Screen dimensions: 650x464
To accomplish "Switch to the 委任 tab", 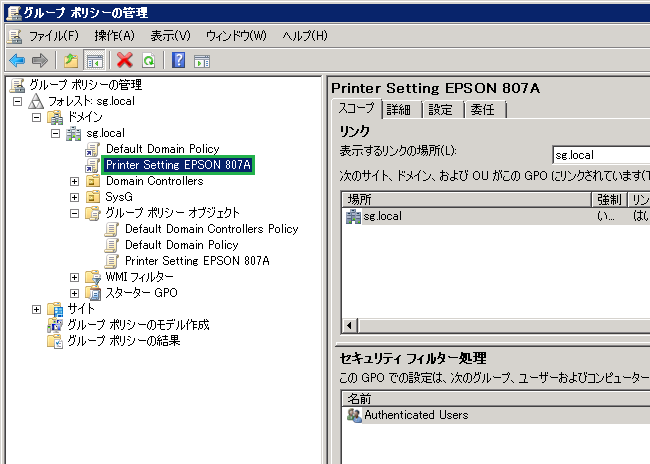I will 483,110.
